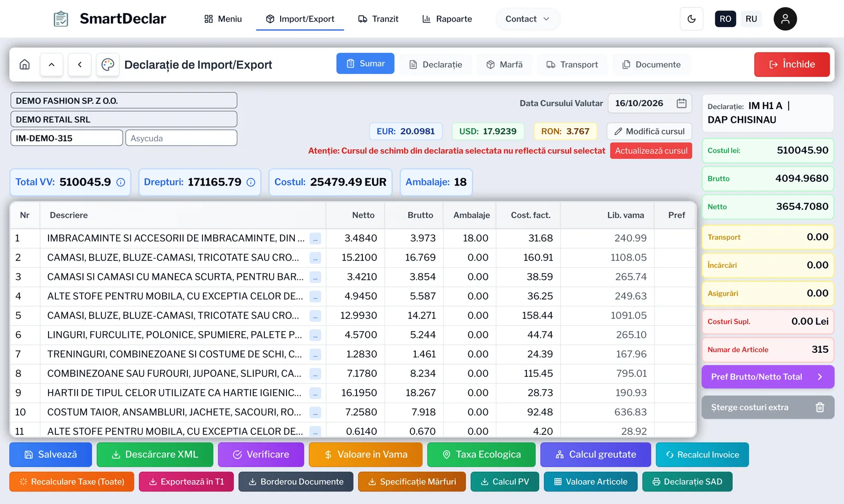Expand description of row 6 LINGURI, FURCULITE
844x504 pixels.
click(x=315, y=335)
